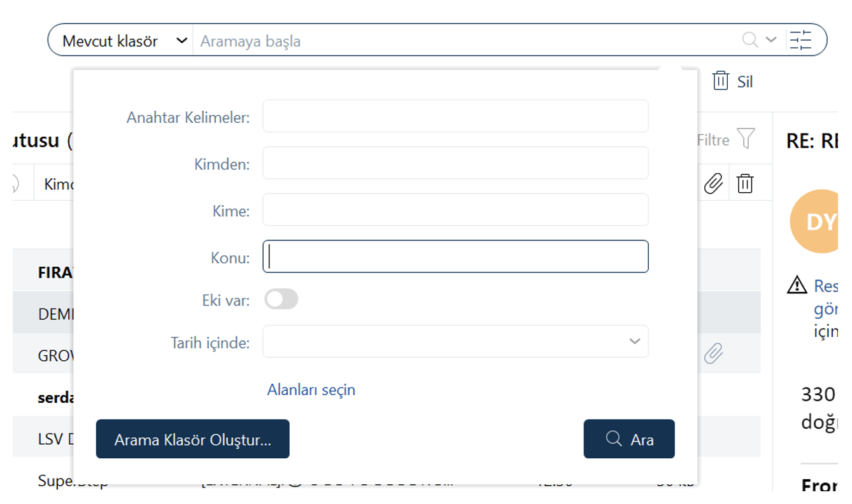Screen dimensions: 852x504
Task: Click the Ara search button
Action: [x=628, y=439]
